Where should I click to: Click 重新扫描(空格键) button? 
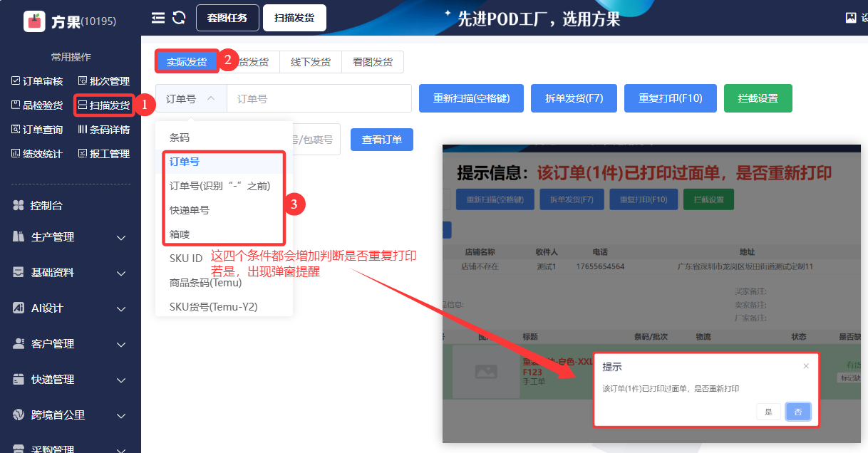pyautogui.click(x=471, y=98)
